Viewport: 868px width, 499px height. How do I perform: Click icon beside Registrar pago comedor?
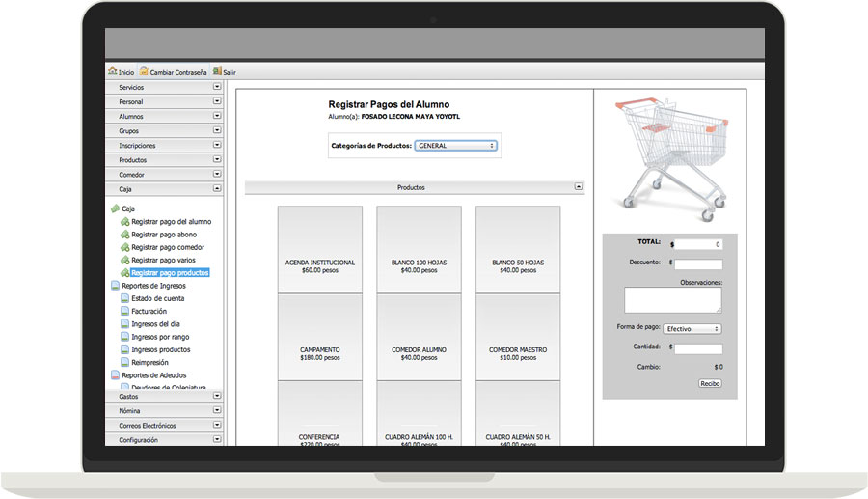click(x=125, y=247)
